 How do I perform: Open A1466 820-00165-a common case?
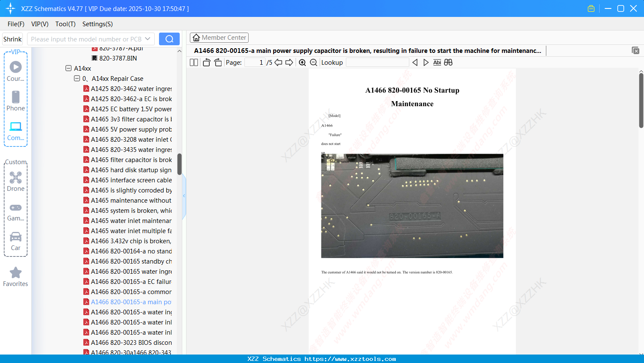[128, 291]
